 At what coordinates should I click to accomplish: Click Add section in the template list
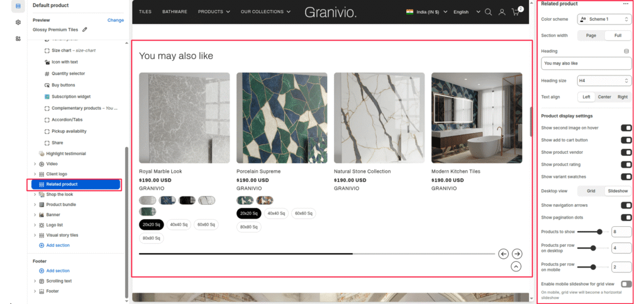click(x=58, y=245)
